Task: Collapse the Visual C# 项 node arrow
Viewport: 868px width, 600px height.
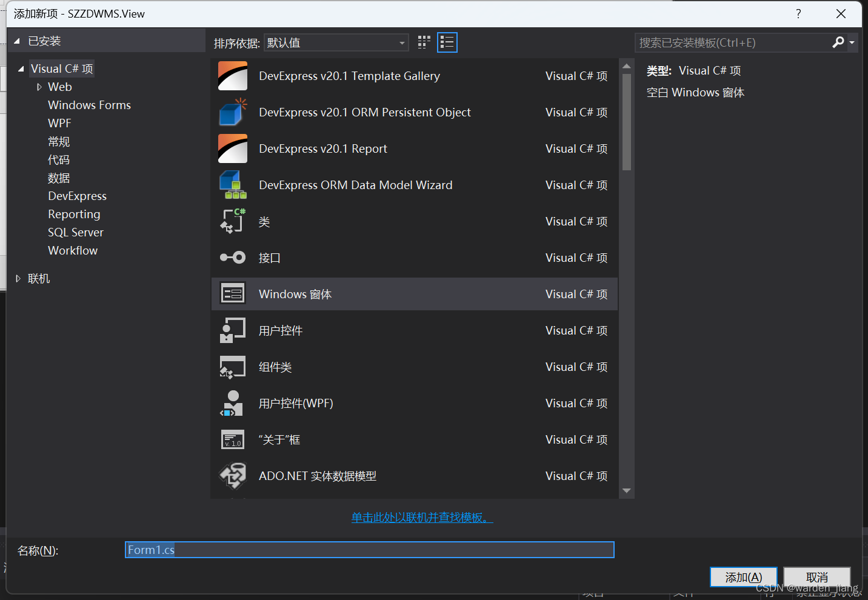Action: (x=21, y=69)
